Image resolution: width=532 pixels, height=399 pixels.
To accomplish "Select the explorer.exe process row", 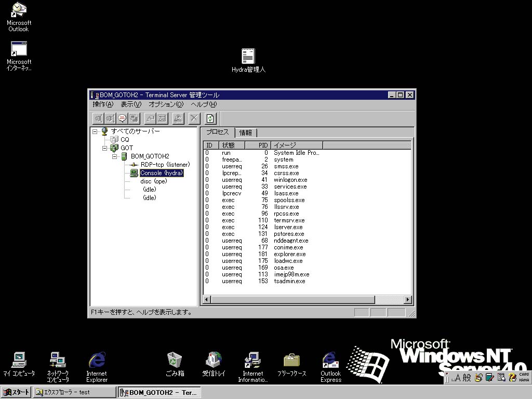I will (x=308, y=254).
